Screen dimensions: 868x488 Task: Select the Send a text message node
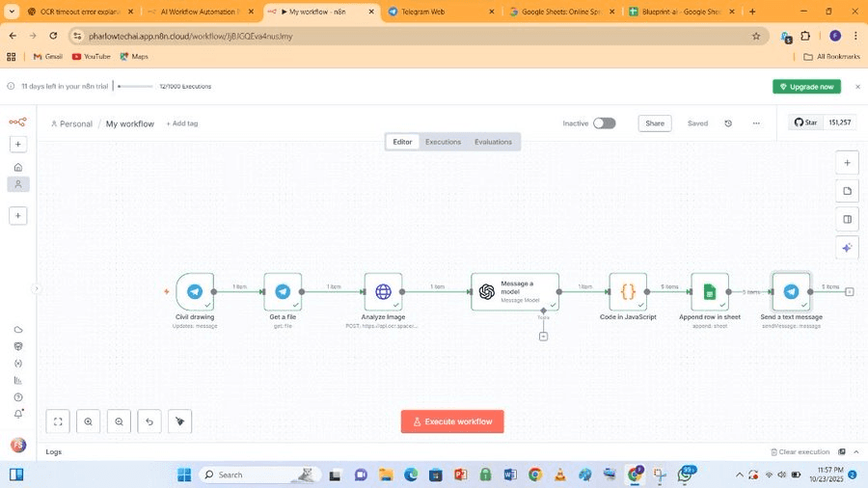coord(791,291)
